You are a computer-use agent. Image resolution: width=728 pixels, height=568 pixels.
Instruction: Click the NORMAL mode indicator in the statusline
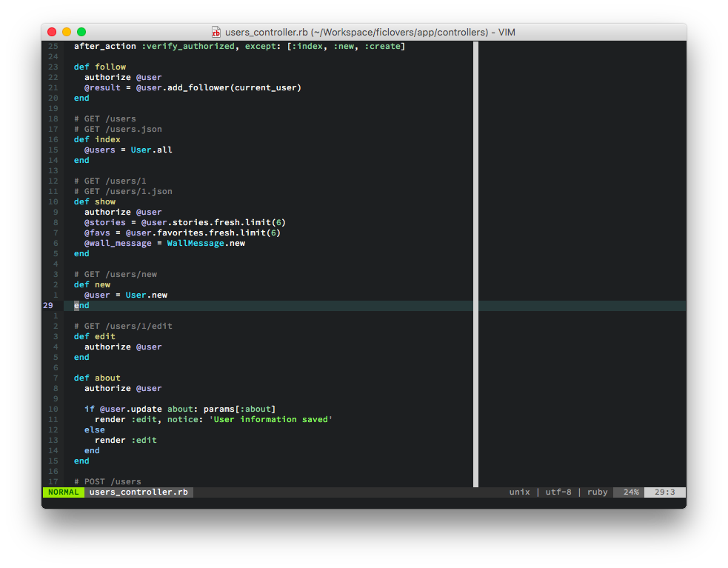pos(63,492)
